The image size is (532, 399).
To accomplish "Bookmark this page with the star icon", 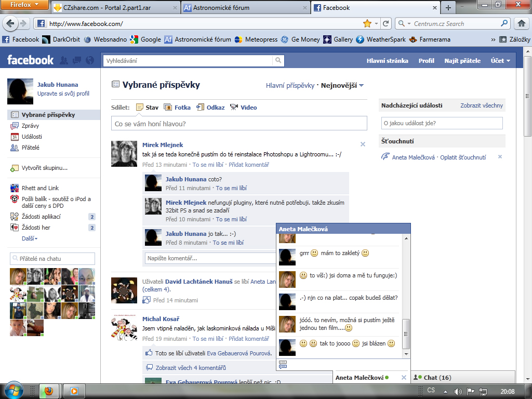I will point(367,23).
